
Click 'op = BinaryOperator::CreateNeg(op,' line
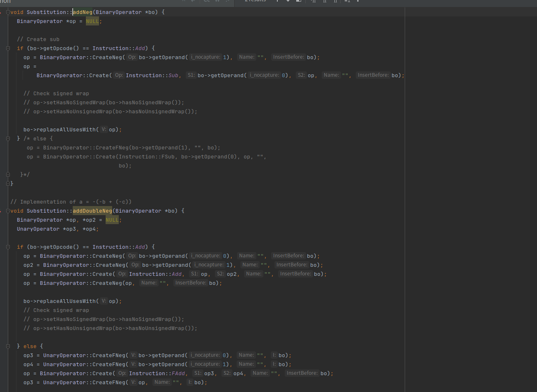click(x=123, y=283)
